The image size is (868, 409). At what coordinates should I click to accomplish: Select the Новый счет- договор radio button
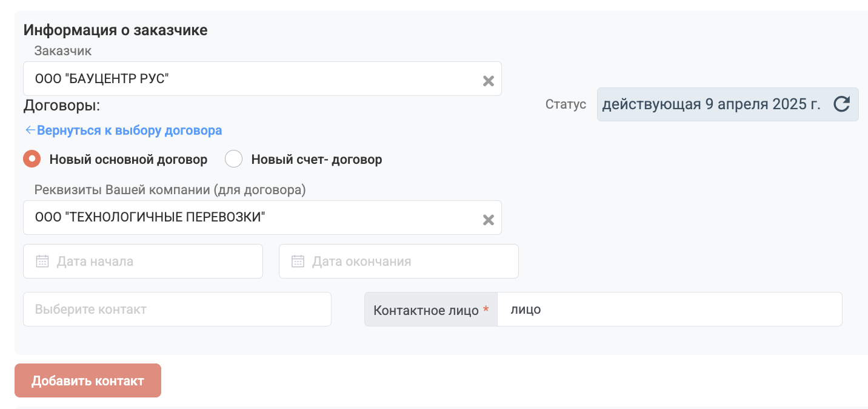pos(234,159)
